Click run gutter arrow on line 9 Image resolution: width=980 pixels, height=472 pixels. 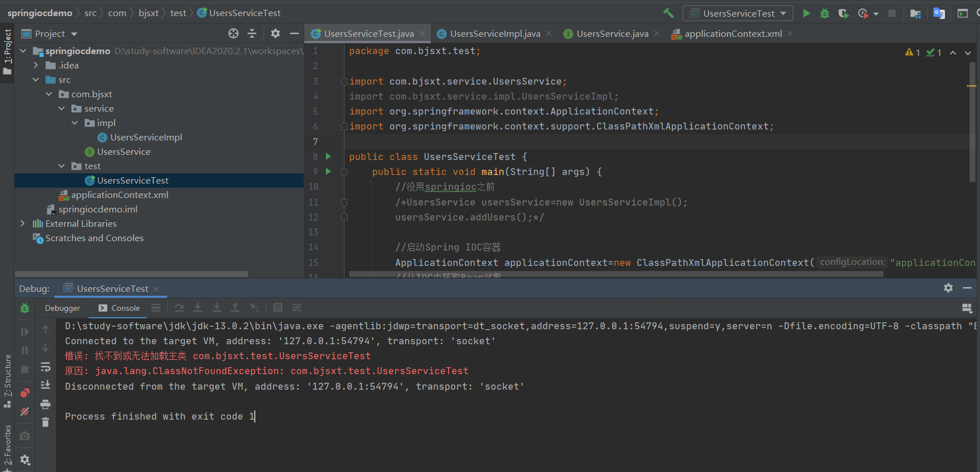[328, 171]
